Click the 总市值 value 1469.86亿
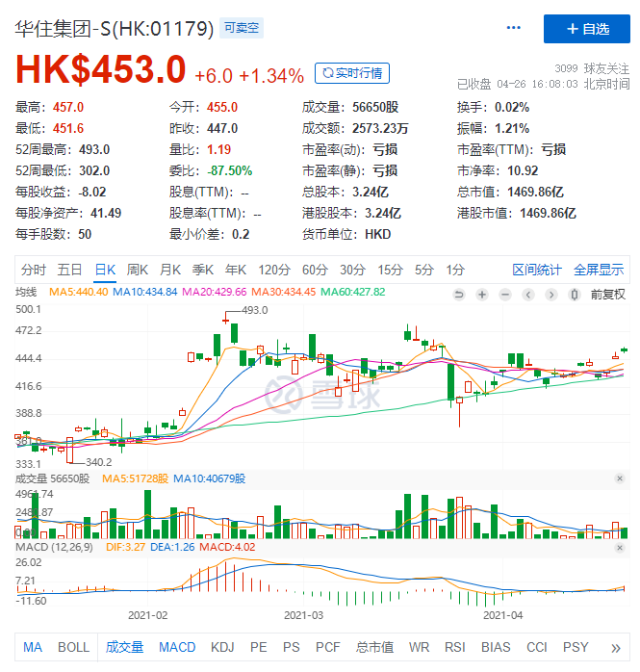The width and height of the screenshot is (640, 672). (535, 192)
